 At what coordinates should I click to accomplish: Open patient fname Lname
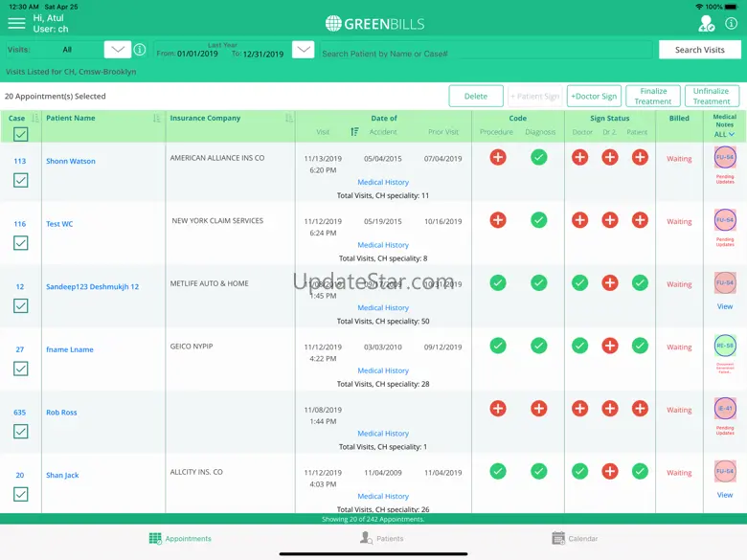[70, 349]
